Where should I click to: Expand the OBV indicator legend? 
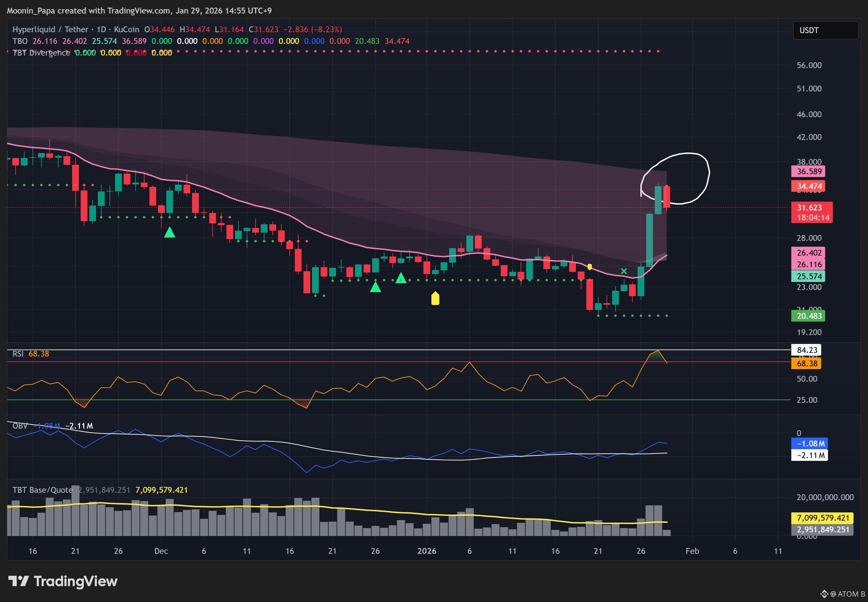pyautogui.click(x=20, y=426)
